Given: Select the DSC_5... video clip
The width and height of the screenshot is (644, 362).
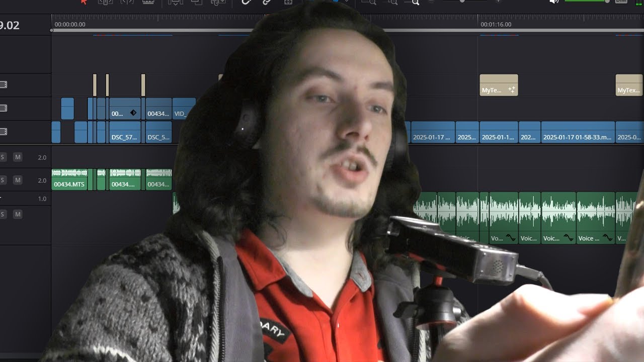Looking at the screenshot, I should [x=158, y=132].
